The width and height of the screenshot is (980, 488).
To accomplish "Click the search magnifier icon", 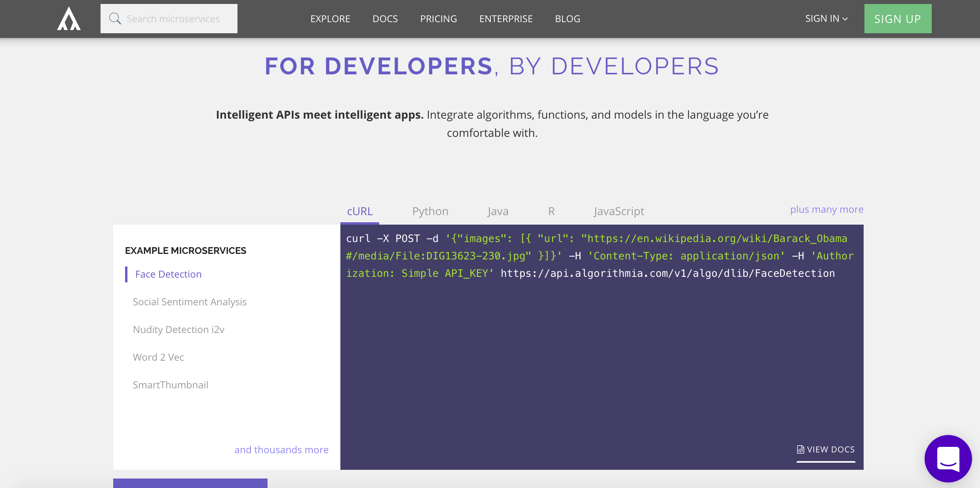I will click(x=115, y=19).
